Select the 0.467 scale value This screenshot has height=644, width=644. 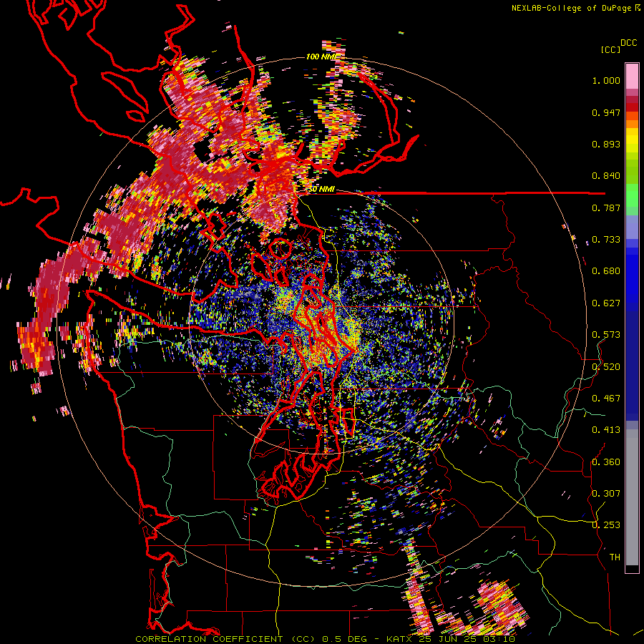pyautogui.click(x=606, y=399)
